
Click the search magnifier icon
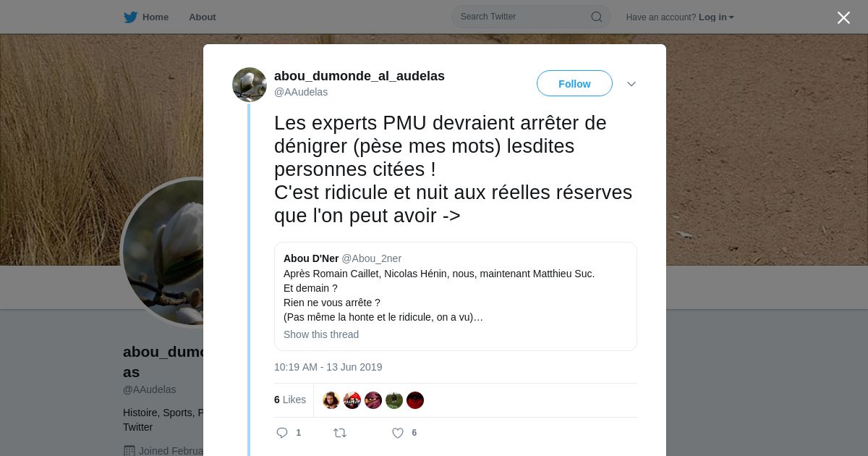[x=597, y=17]
